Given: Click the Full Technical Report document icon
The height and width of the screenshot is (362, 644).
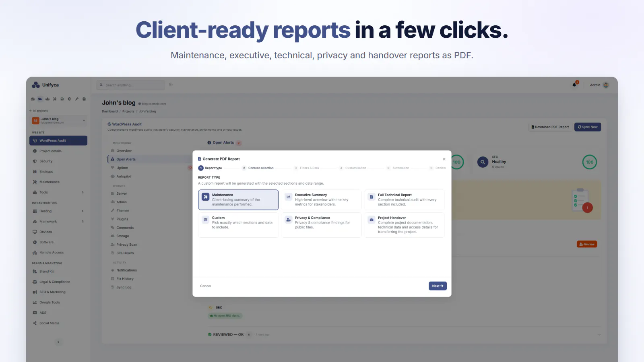Looking at the screenshot, I should point(372,197).
